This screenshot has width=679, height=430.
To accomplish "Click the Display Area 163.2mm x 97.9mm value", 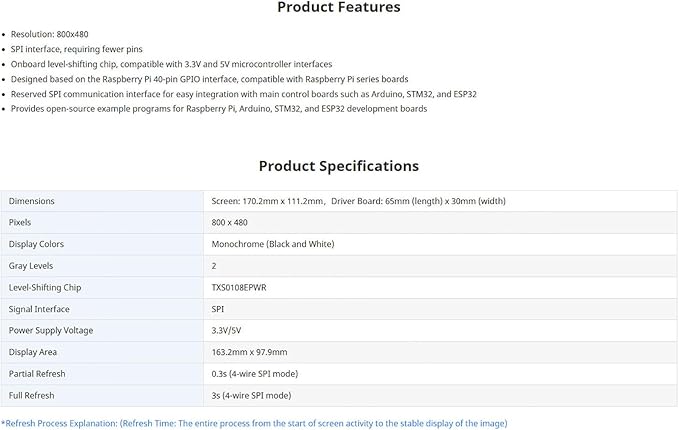I will (x=249, y=352).
